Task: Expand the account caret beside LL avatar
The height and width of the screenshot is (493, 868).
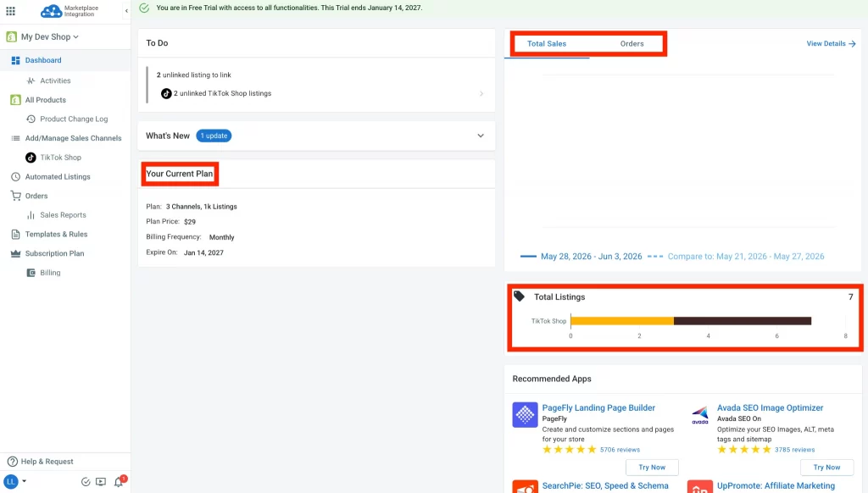Action: [x=25, y=481]
